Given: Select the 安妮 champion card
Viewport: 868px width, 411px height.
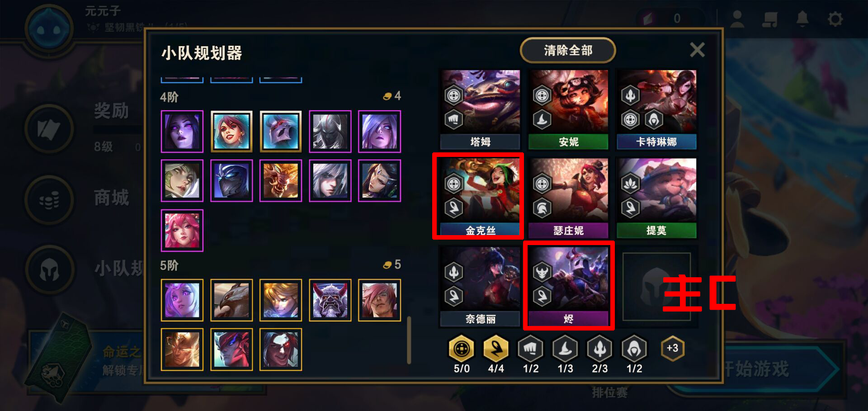Looking at the screenshot, I should click(568, 109).
